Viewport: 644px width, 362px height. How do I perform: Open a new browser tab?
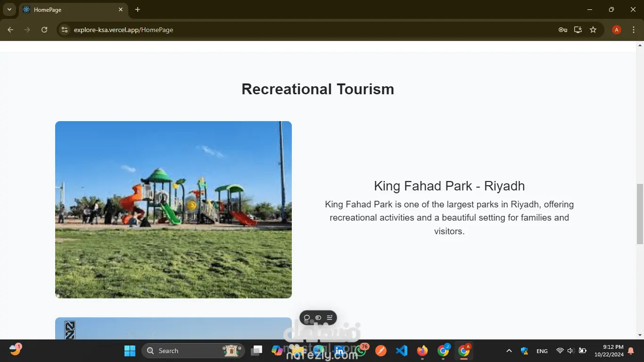click(138, 9)
